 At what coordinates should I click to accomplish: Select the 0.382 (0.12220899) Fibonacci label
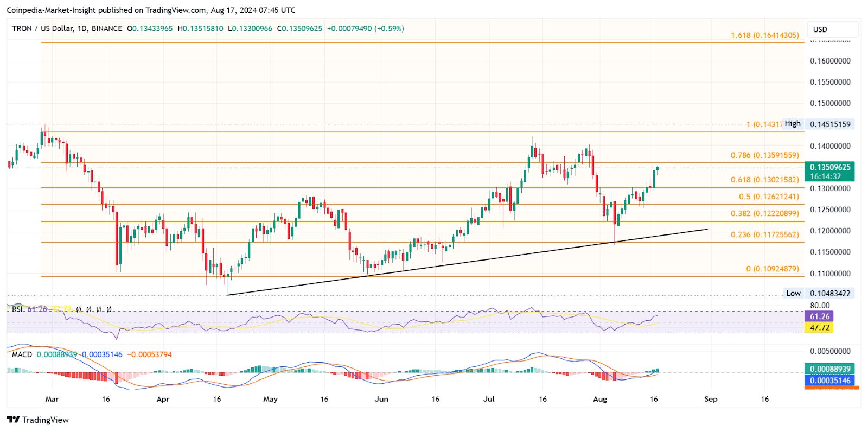point(765,213)
